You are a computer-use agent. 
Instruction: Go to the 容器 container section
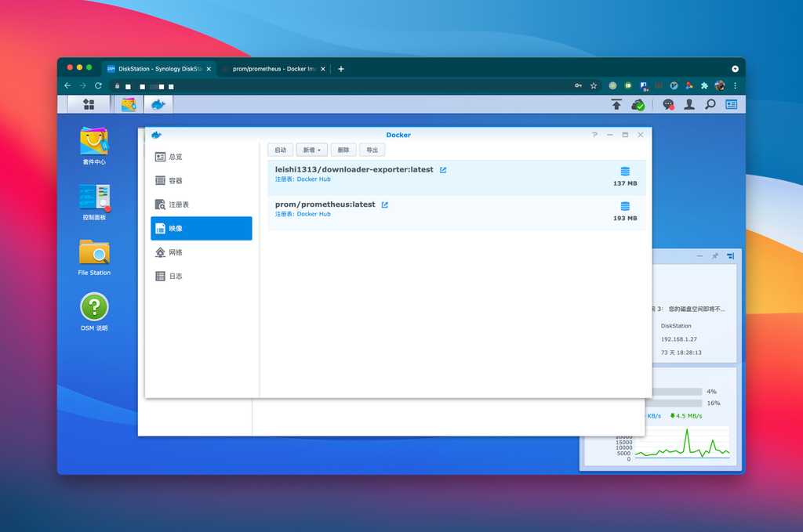202,180
